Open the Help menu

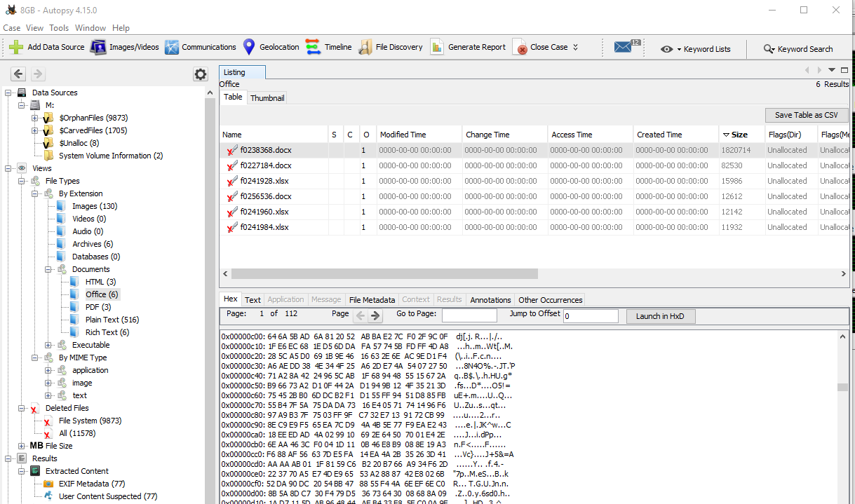(x=121, y=28)
